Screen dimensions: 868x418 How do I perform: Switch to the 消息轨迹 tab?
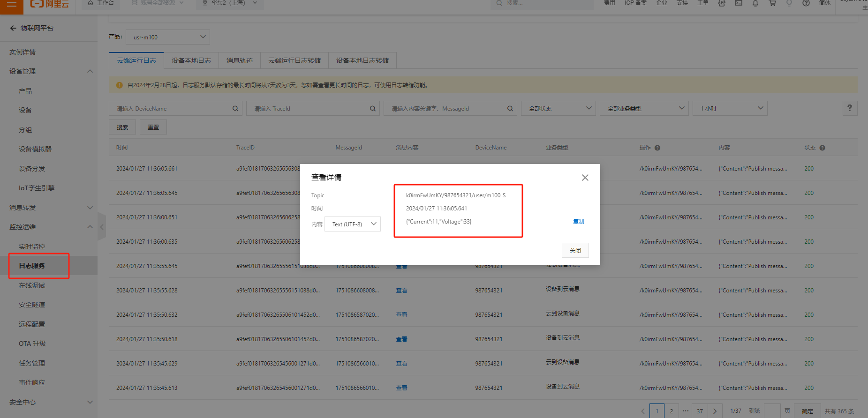point(239,60)
